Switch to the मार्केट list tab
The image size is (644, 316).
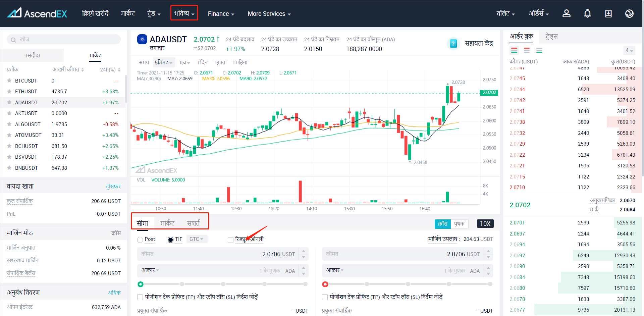[95, 55]
